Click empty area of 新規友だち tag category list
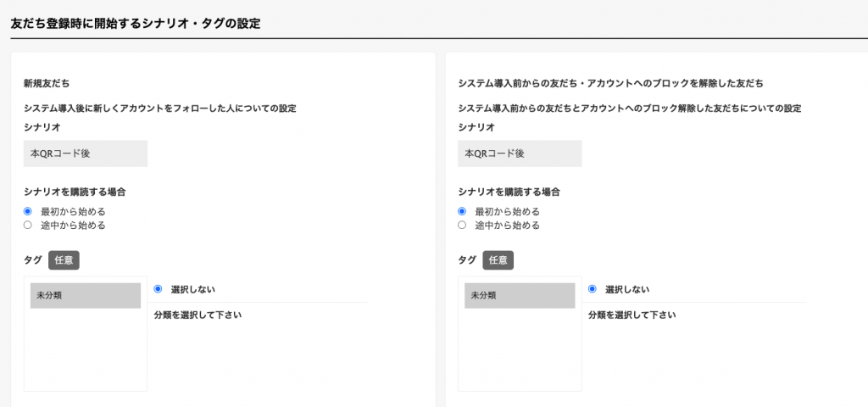The width and height of the screenshot is (868, 407). pyautogui.click(x=86, y=348)
